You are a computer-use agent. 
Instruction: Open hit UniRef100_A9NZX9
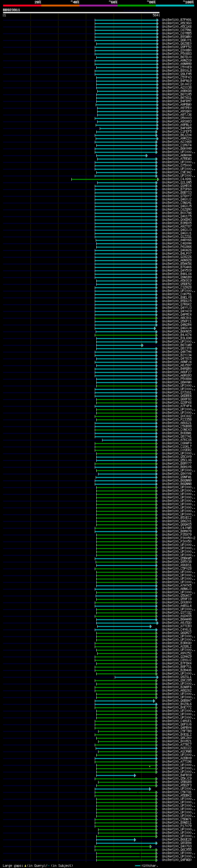(x=176, y=61)
